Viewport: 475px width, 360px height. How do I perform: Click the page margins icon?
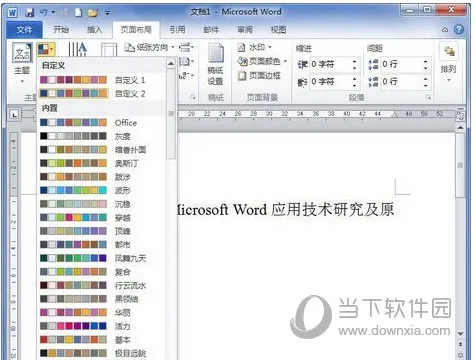109,50
